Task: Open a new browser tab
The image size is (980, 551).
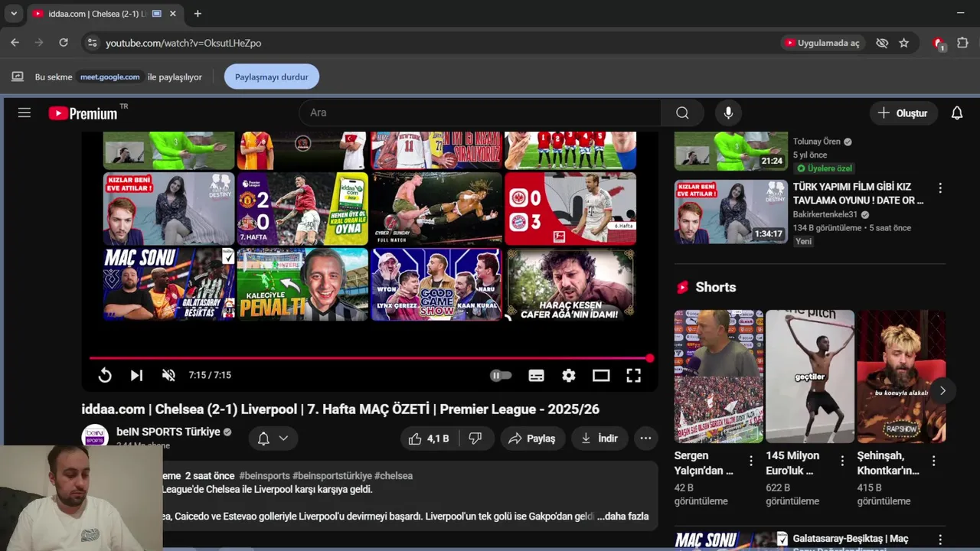Action: tap(198, 13)
